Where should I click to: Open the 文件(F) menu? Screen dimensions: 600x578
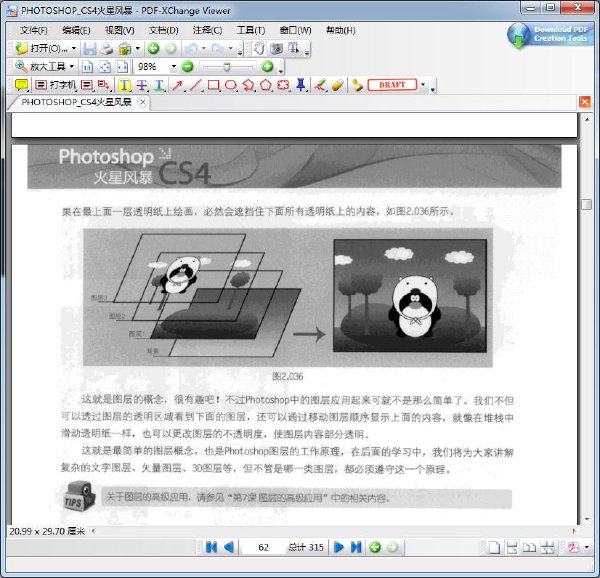pyautogui.click(x=34, y=30)
